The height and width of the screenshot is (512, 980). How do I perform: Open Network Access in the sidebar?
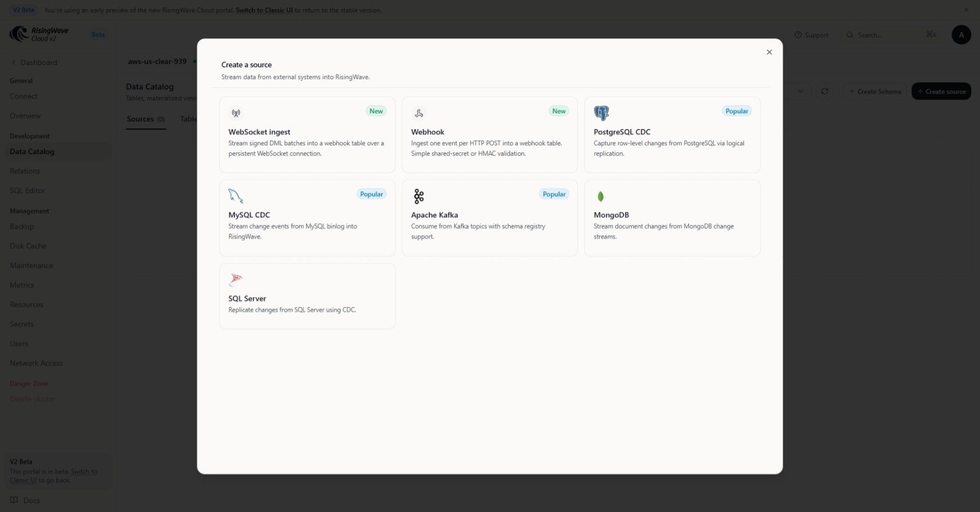[36, 363]
